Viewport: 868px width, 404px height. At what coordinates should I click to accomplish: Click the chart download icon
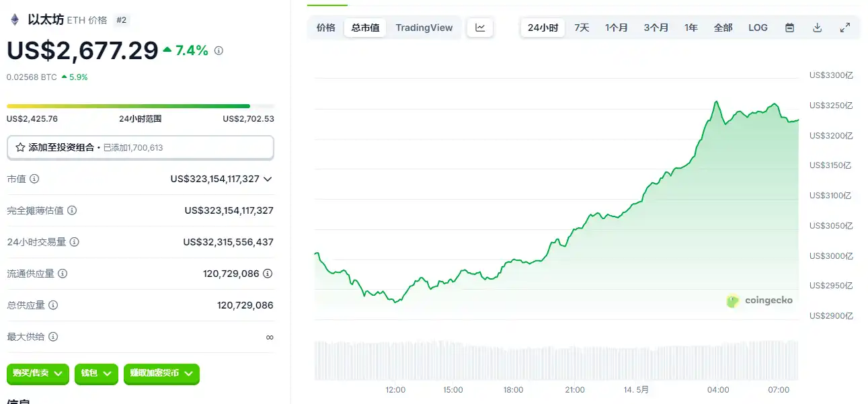[x=818, y=27]
